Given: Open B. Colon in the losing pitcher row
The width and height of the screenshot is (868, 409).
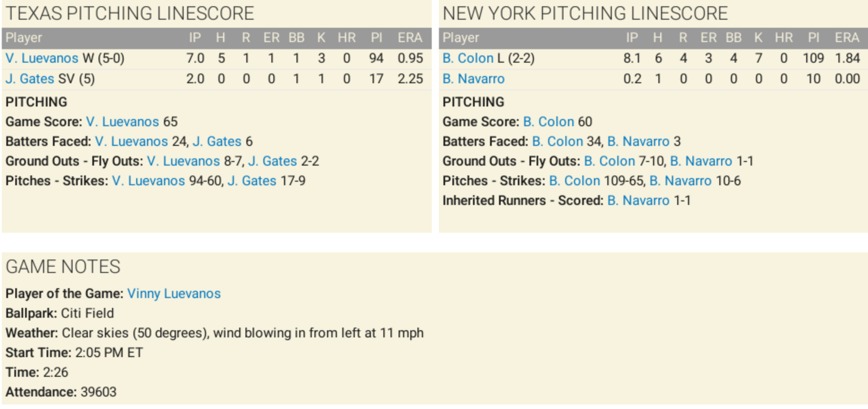Looking at the screenshot, I should (468, 58).
